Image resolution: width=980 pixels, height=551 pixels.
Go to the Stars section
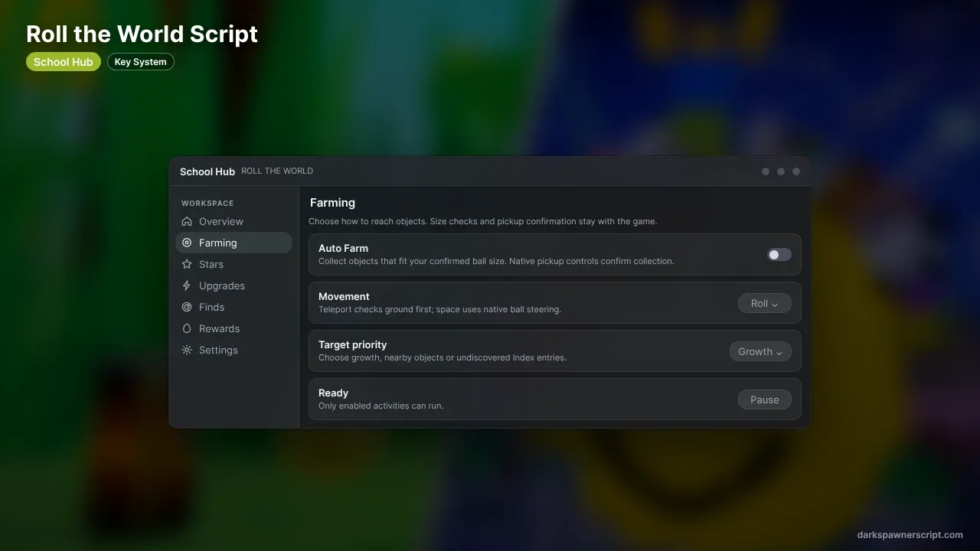pyautogui.click(x=234, y=264)
